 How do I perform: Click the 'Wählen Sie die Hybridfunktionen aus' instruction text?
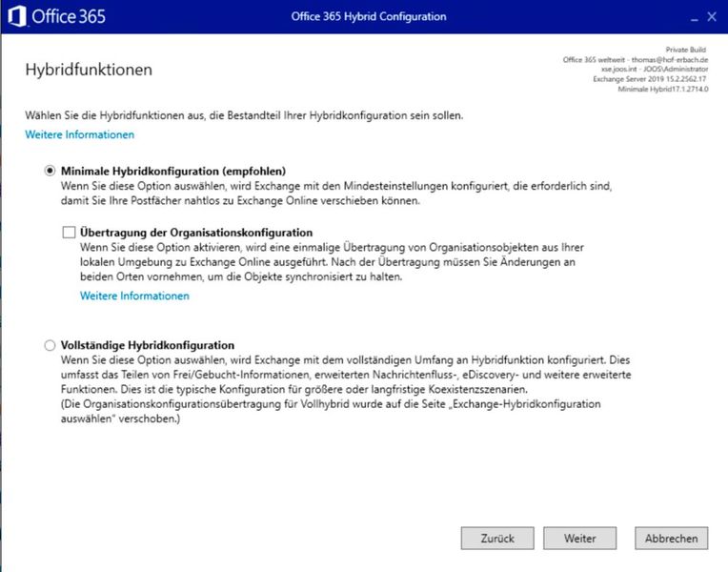click(x=244, y=115)
